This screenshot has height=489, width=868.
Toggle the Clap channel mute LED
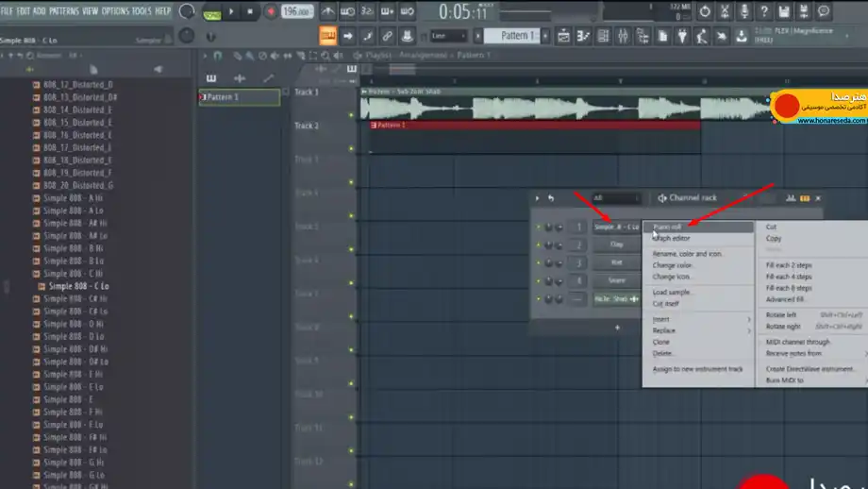coord(538,244)
